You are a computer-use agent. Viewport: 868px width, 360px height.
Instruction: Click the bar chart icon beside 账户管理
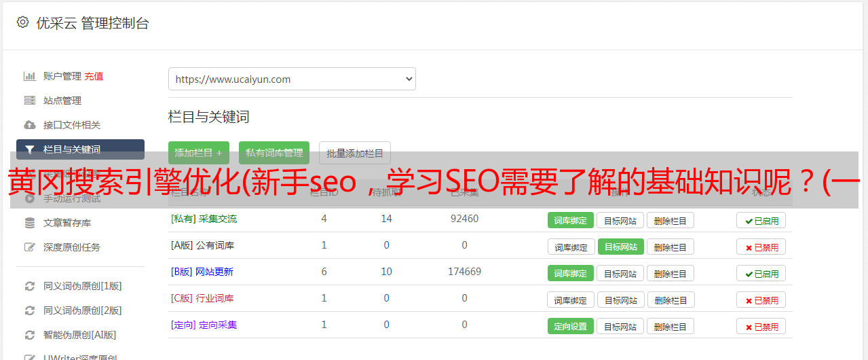29,76
